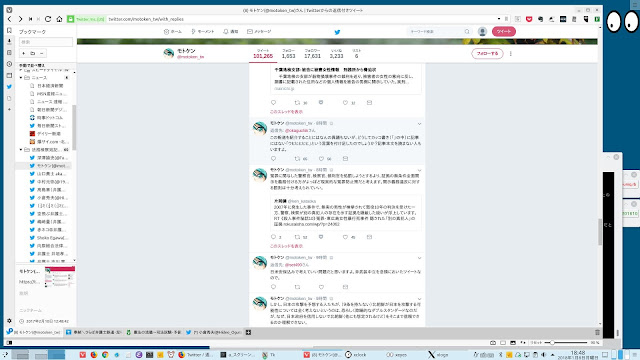This screenshot has height=360, width=640.
Task: Open the first このスレッドを表示 link
Action: pyautogui.click(x=286, y=111)
